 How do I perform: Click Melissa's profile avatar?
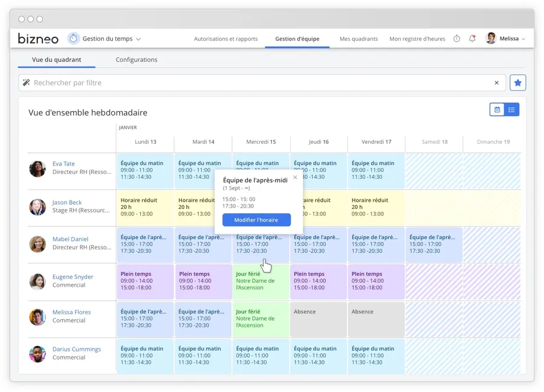[491, 39]
